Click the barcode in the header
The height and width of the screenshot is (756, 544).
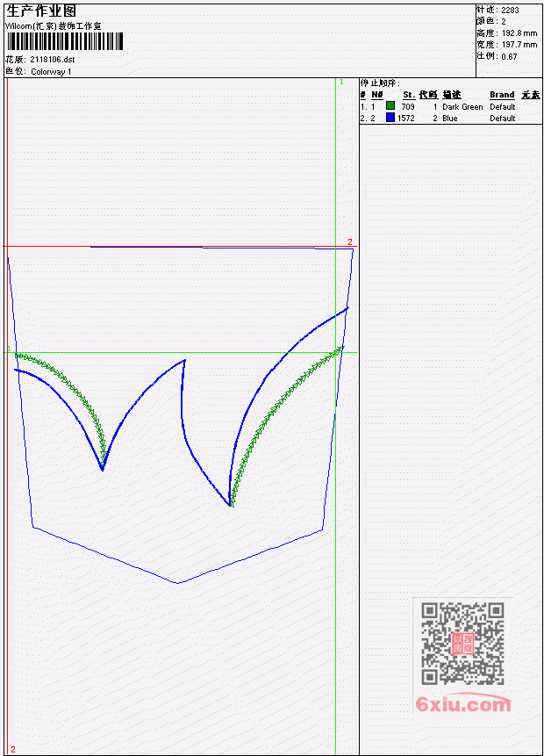(x=65, y=41)
